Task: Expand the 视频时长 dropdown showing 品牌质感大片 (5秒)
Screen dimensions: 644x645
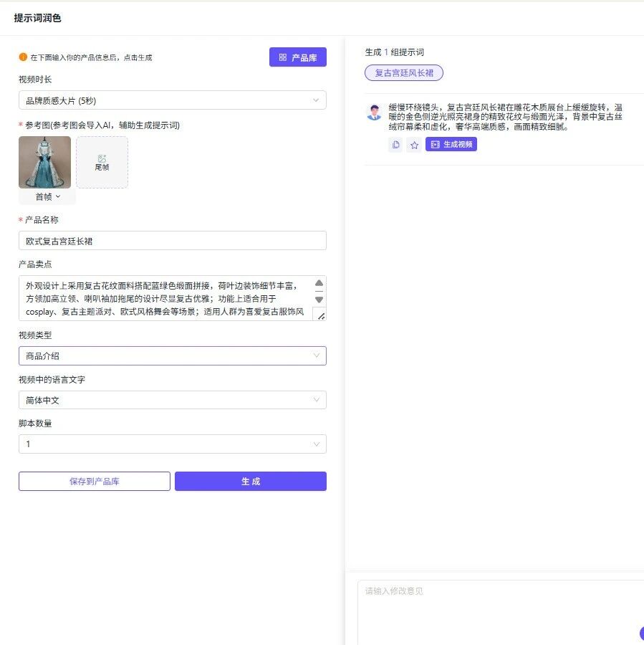Action: pos(173,100)
